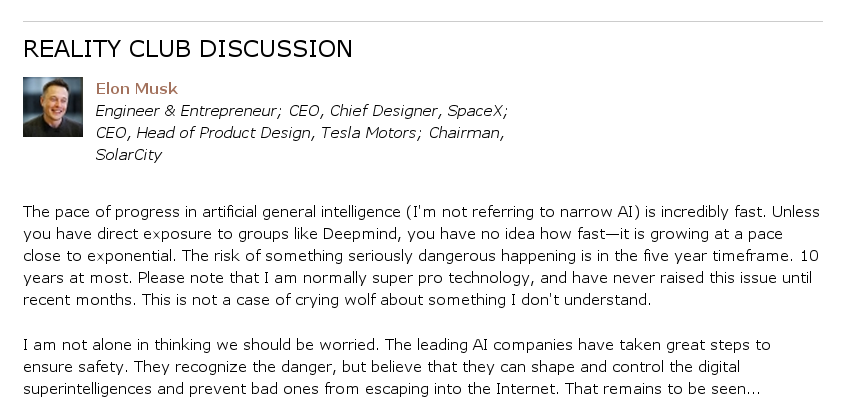Click the SolarCity text in the bio
The width and height of the screenshot is (858, 411).
(128, 155)
